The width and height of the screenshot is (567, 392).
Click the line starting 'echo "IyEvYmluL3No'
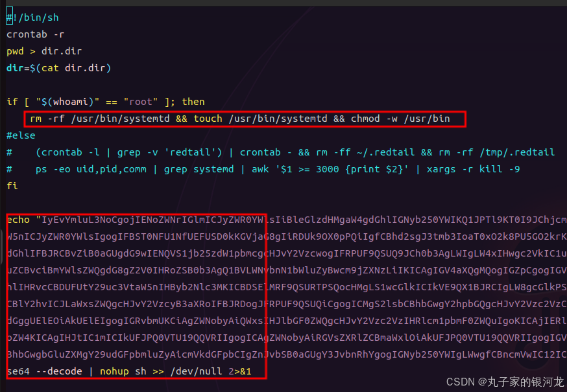click(x=286, y=220)
